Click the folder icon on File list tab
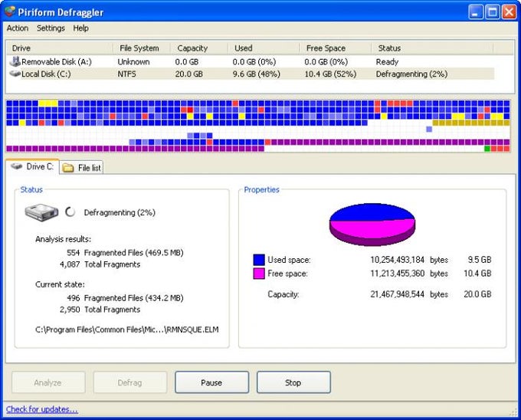Viewport: 521px width, 420px height. 68,168
